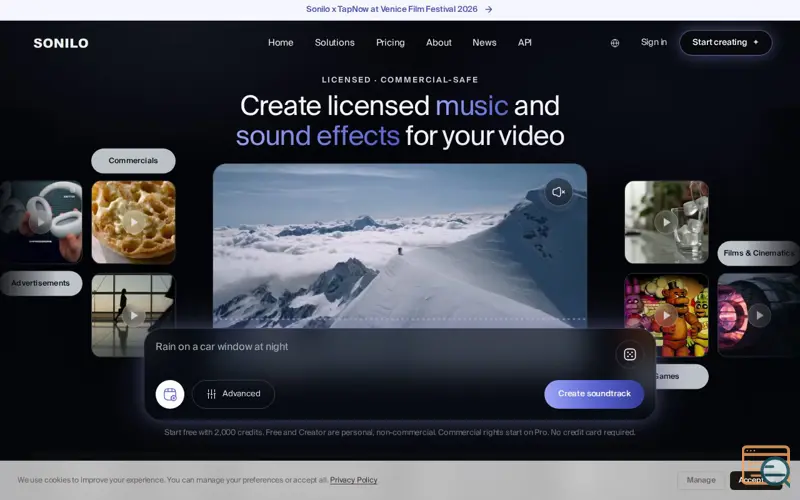
Task: Click the plus icon in Start creating
Action: 756,42
